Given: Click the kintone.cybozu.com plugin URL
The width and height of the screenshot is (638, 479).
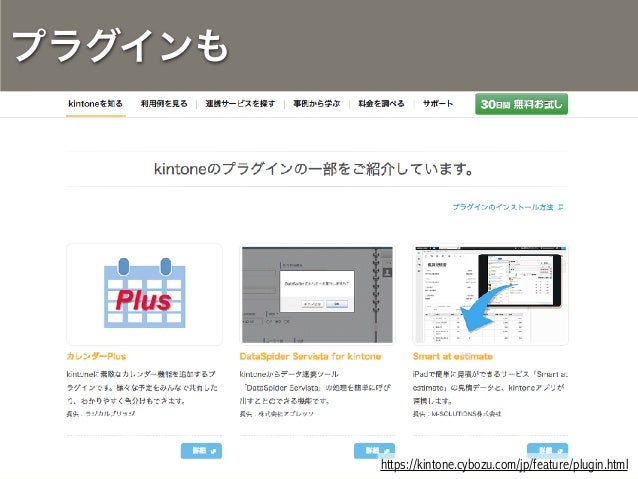Looking at the screenshot, I should pyautogui.click(x=504, y=464).
